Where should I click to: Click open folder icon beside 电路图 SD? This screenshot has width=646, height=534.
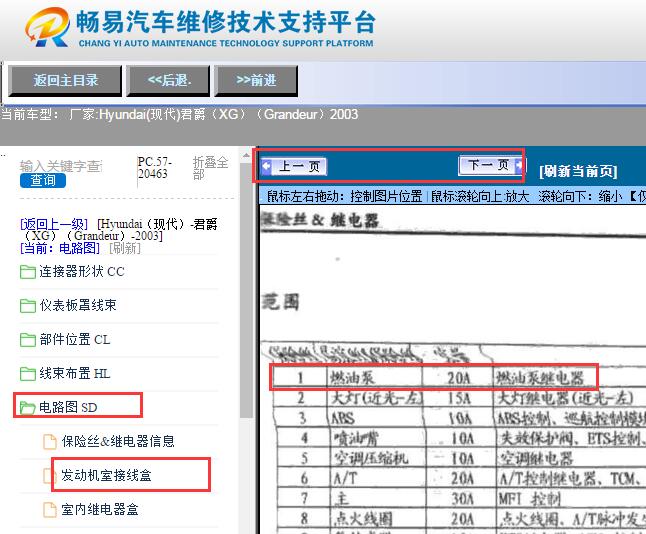(28, 408)
